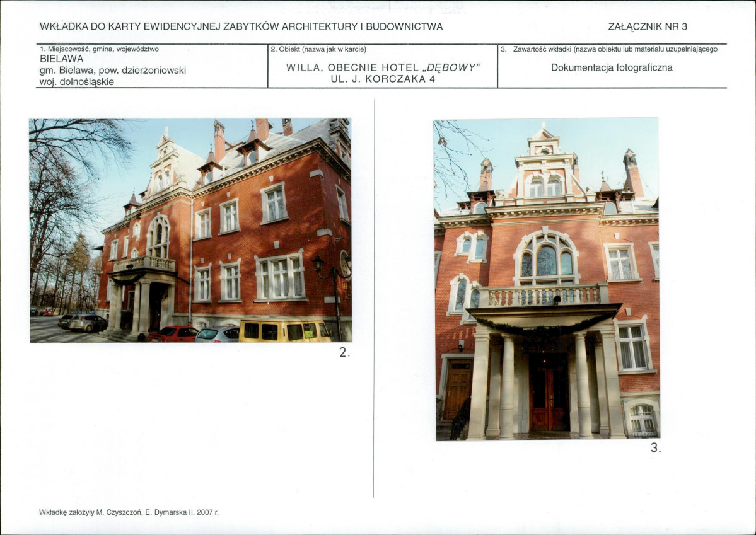This screenshot has height=535, width=756.
Task: Click the wooden entrance door in right photo
Action: (549, 393)
